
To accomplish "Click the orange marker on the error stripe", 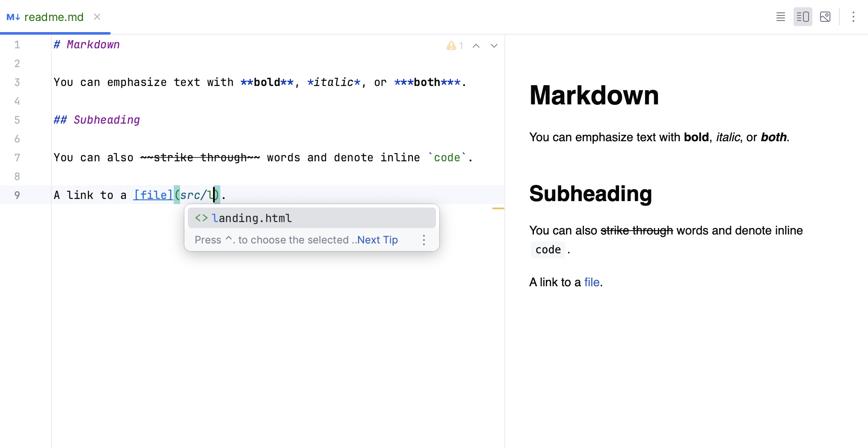I will (x=498, y=208).
